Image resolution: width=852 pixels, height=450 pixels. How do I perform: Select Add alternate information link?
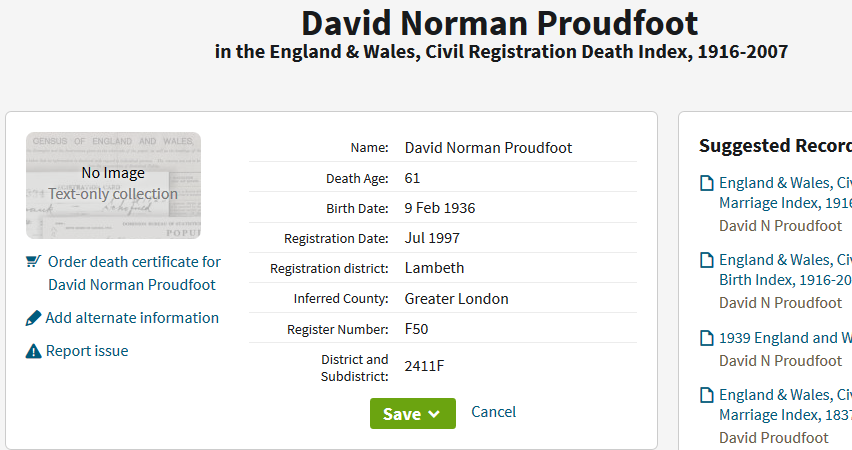point(132,318)
